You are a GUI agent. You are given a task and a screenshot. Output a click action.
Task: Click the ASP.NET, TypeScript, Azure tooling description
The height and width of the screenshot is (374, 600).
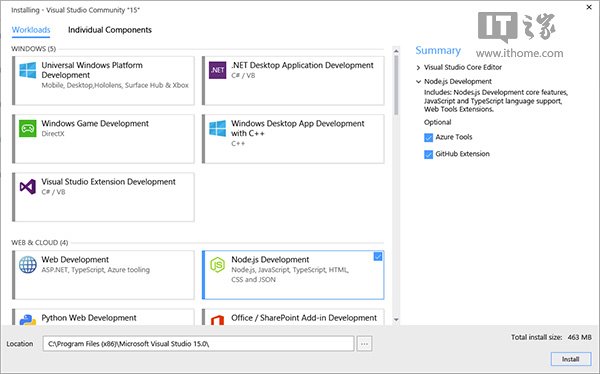(96, 269)
